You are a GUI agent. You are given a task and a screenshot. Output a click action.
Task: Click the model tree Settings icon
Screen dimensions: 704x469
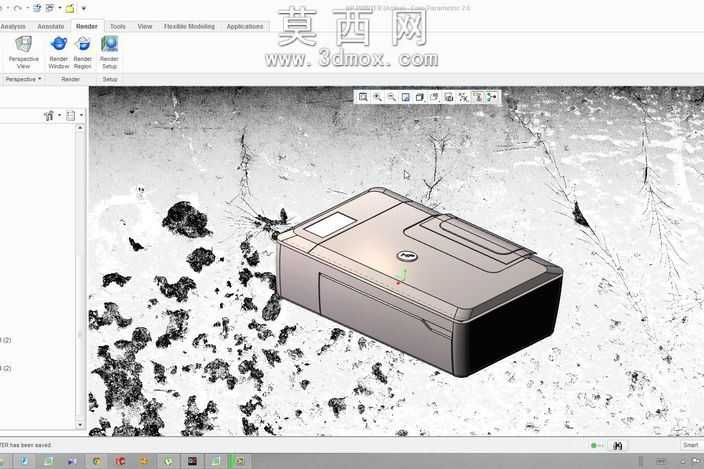(49, 116)
